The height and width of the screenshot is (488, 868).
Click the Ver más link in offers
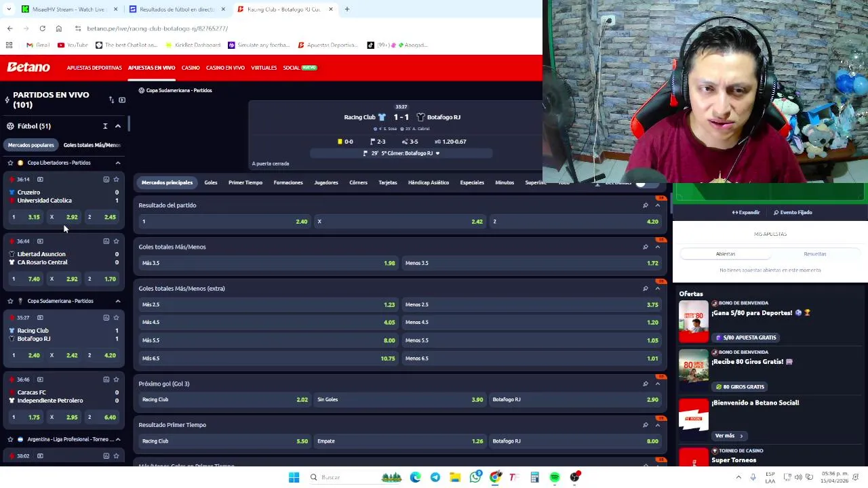click(x=728, y=436)
